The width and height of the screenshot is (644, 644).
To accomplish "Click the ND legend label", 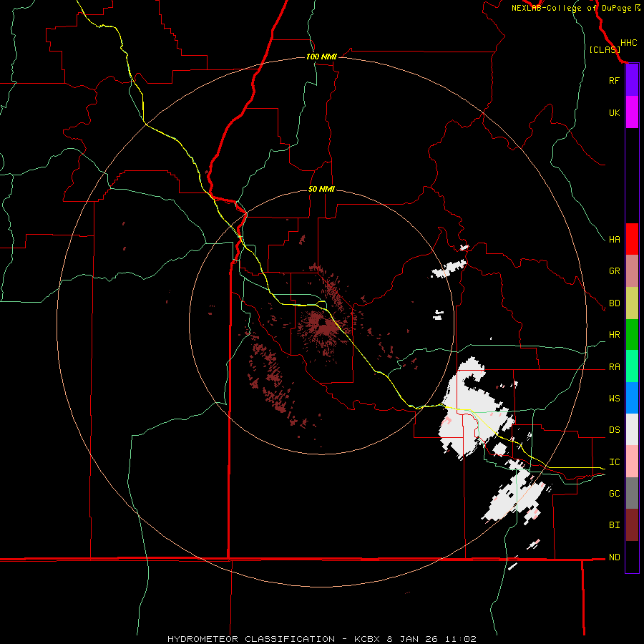I will pyautogui.click(x=614, y=557).
